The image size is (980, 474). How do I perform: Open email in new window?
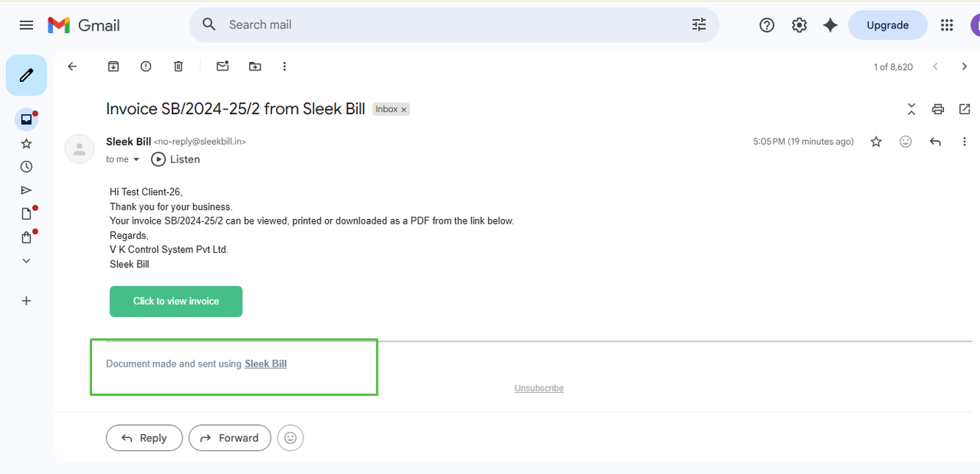tap(965, 109)
